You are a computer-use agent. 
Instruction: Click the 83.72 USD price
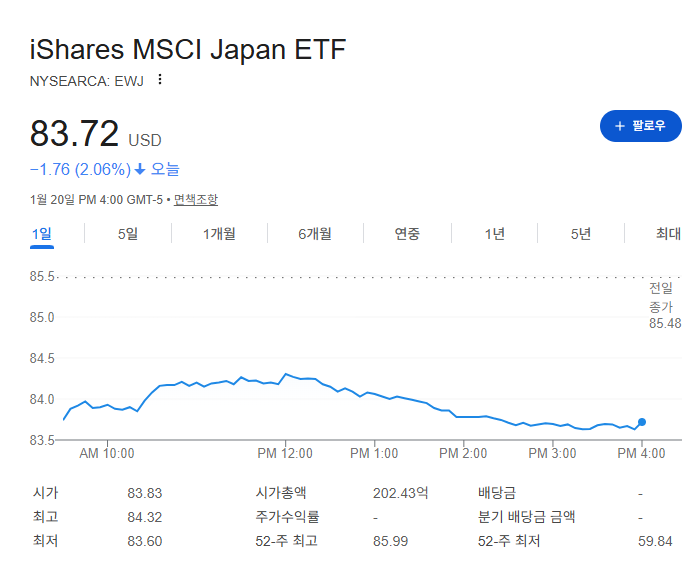(x=95, y=133)
